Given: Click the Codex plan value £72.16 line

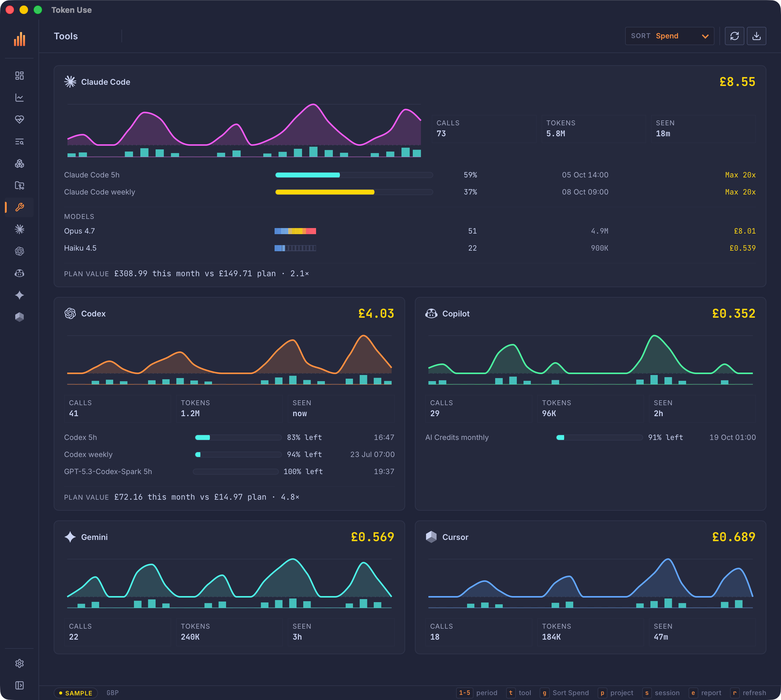Looking at the screenshot, I should pos(182,497).
